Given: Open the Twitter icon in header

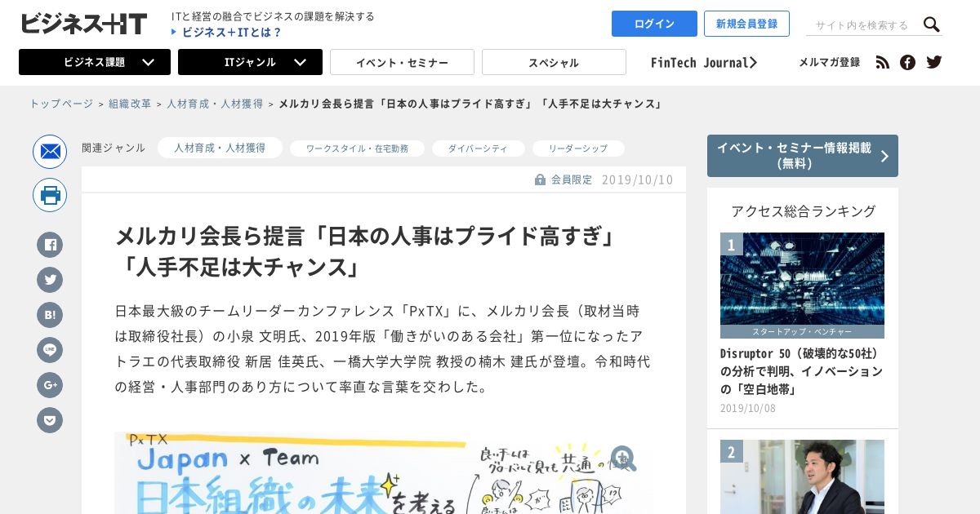Looking at the screenshot, I should coord(934,62).
